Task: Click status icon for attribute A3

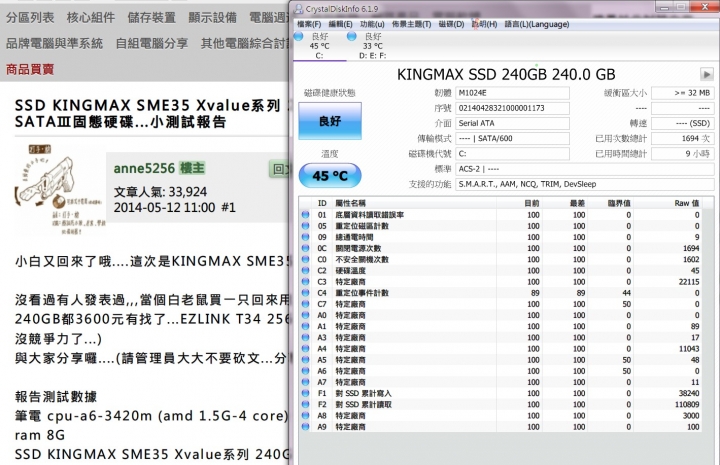Action: [x=305, y=337]
